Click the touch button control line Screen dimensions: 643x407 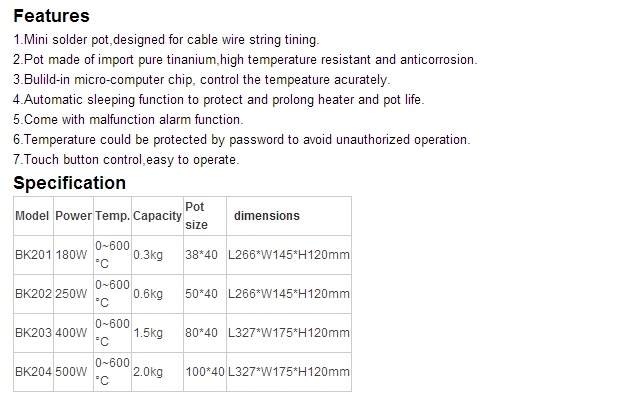tap(126, 160)
